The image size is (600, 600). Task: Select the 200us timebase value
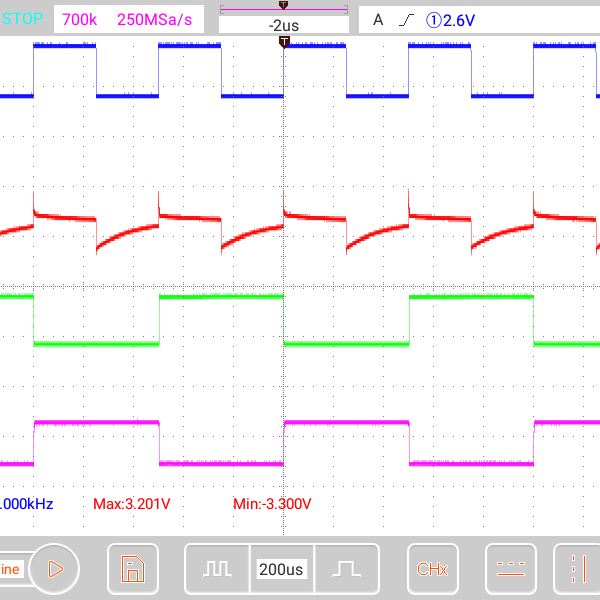[x=281, y=569]
